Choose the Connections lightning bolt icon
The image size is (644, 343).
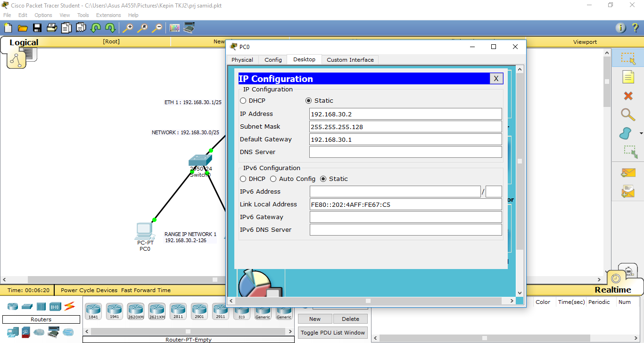[69, 306]
